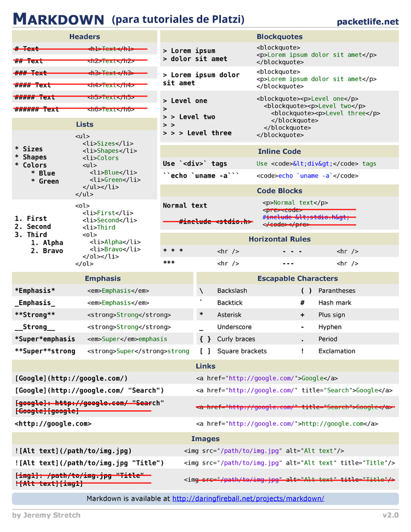Click the Period label

(x=328, y=339)
